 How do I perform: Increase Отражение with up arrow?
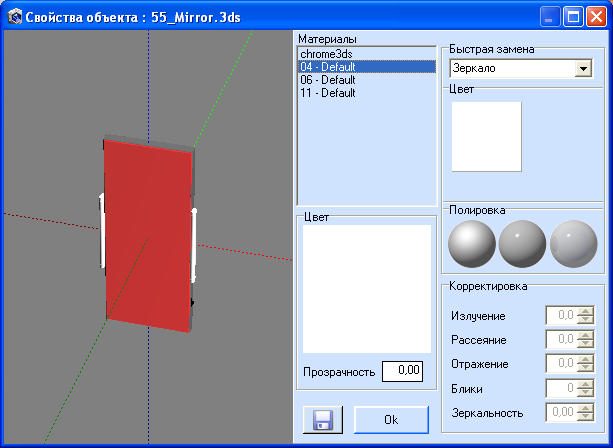585,359
